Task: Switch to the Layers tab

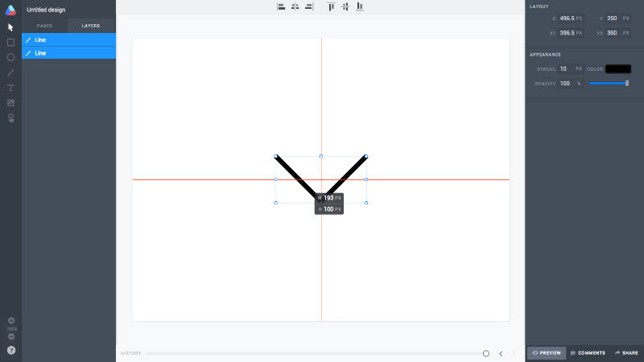Action: tap(91, 26)
